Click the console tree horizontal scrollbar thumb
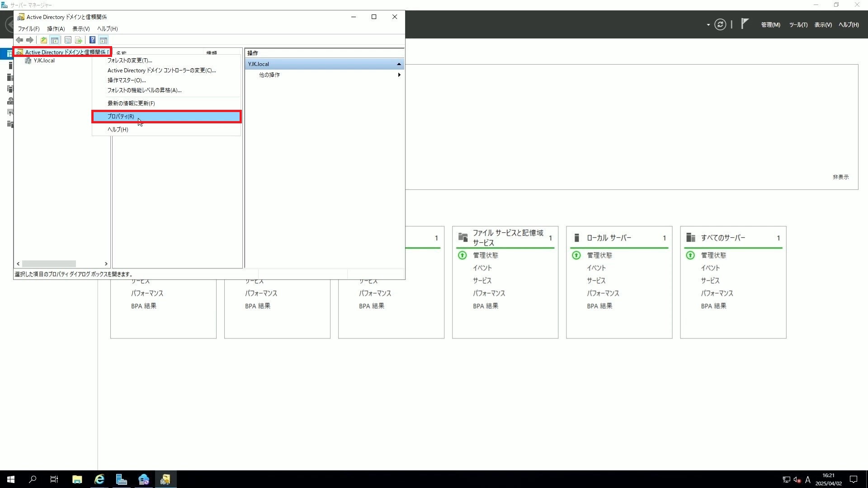Screen dimensions: 868x488 49,263
